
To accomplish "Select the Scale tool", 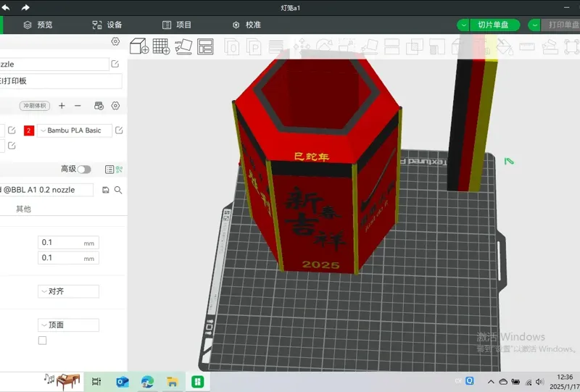I will (347, 46).
